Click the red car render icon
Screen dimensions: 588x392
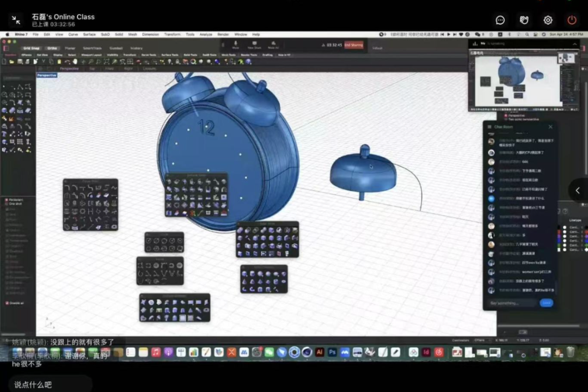[x=139, y=62]
